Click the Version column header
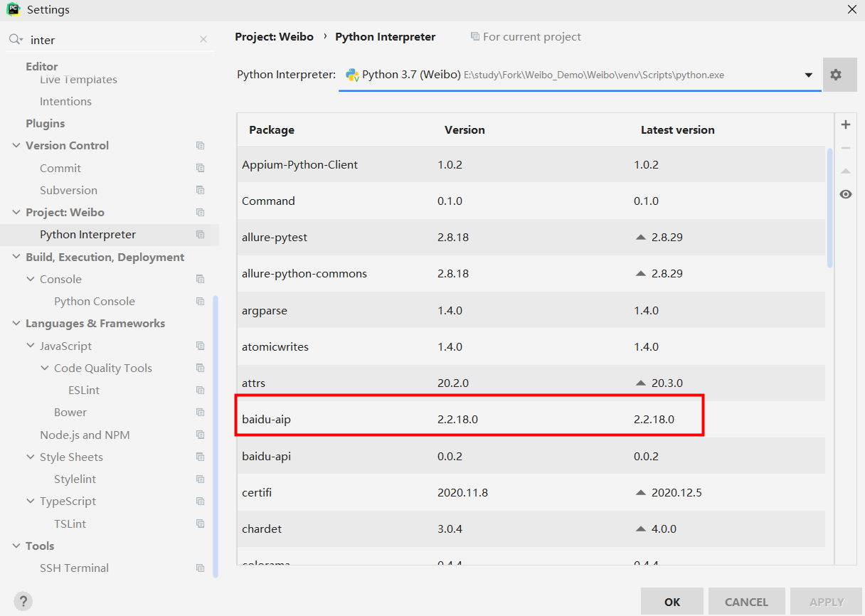865x616 pixels. pyautogui.click(x=465, y=129)
